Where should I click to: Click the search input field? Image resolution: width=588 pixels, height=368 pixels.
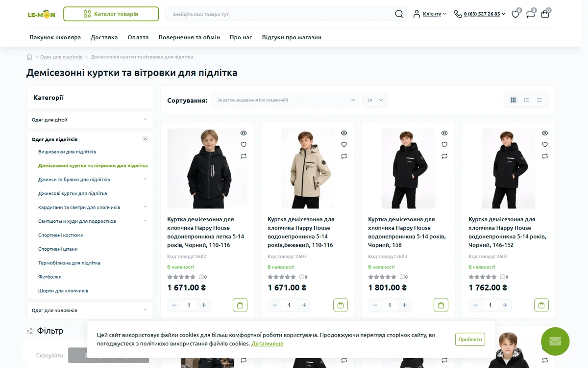280,14
